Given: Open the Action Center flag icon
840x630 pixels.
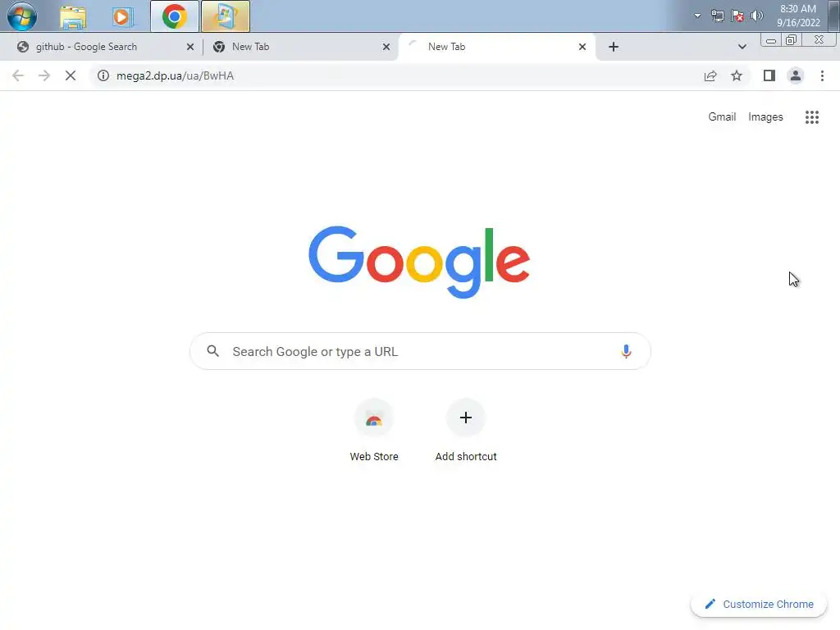Looking at the screenshot, I should point(737,16).
